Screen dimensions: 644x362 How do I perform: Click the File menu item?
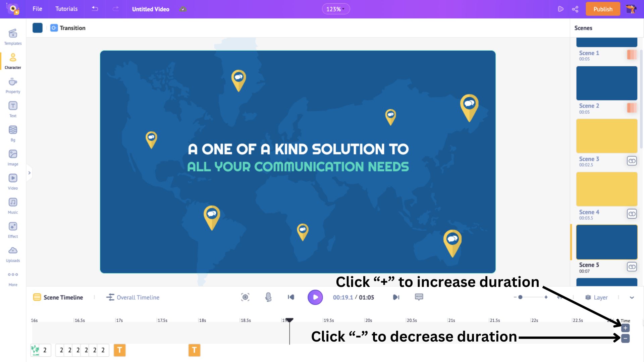pos(38,9)
